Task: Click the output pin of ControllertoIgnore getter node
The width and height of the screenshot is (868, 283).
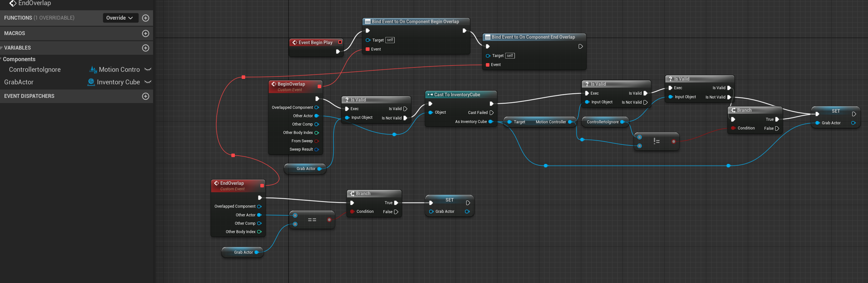Action: tap(623, 122)
